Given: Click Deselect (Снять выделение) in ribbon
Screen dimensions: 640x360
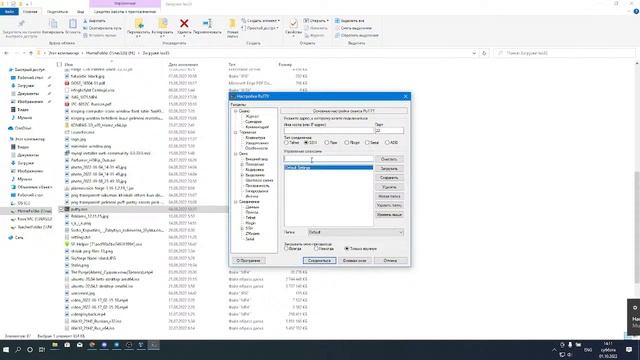Looking at the screenshot, I should (353, 28).
